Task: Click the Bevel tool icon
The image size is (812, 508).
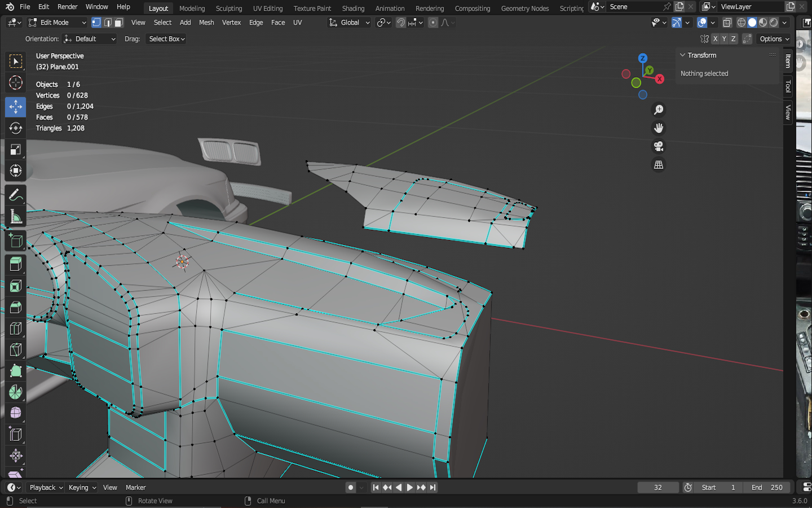Action: coord(15,307)
